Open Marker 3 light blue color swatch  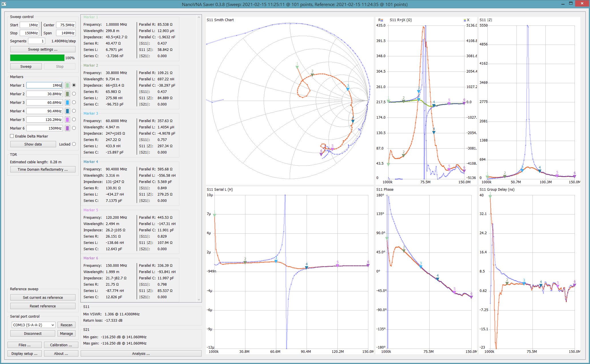(67, 102)
